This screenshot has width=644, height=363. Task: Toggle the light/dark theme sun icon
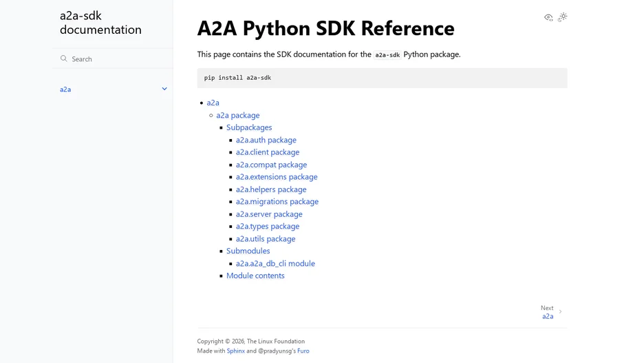click(x=563, y=17)
